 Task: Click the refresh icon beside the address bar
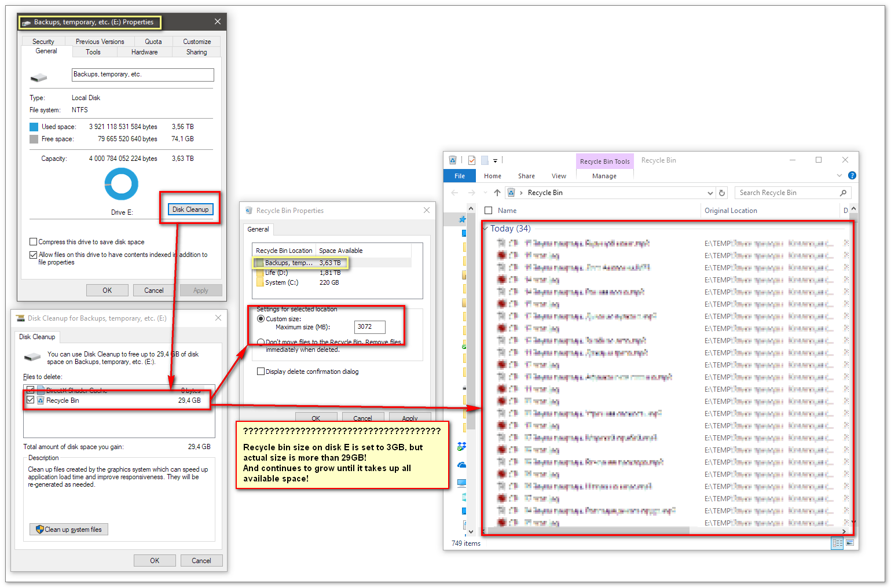click(x=722, y=193)
